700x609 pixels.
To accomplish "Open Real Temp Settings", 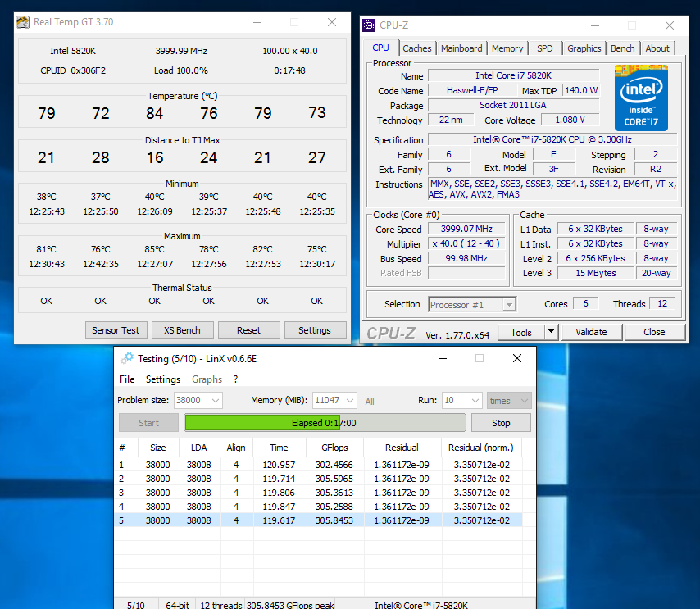I will tap(315, 330).
